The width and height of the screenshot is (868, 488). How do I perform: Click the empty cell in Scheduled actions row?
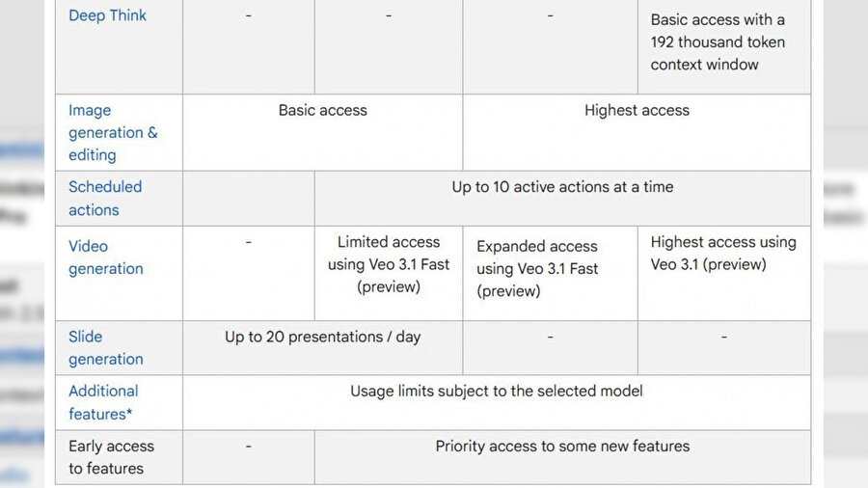(x=248, y=198)
